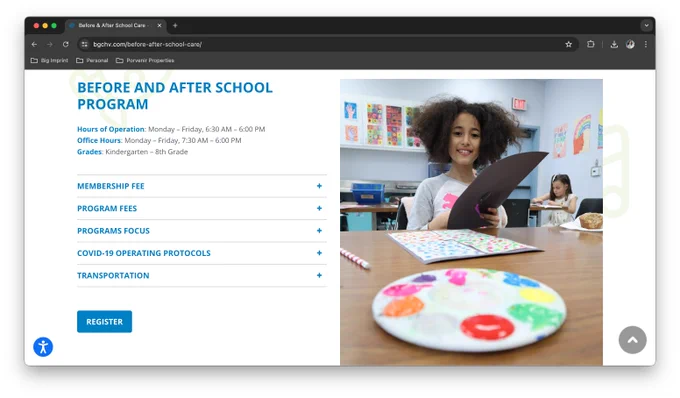Open Porvenir Properties bookmarks folder
680x398 pixels.
145,60
